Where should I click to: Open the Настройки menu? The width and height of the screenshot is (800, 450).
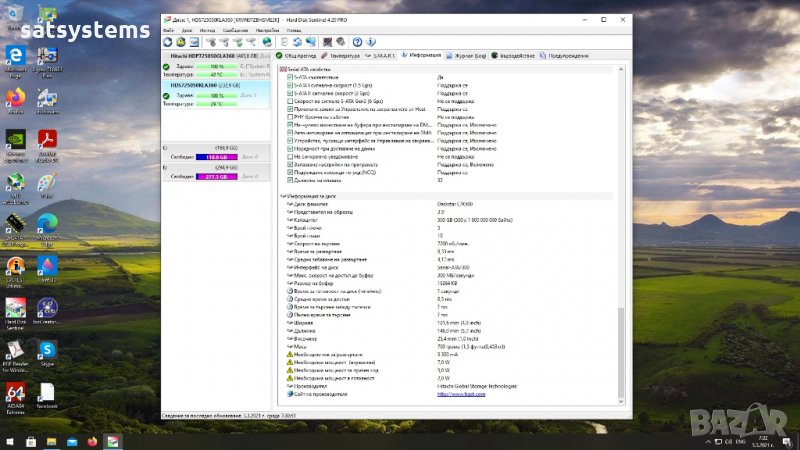[267, 31]
